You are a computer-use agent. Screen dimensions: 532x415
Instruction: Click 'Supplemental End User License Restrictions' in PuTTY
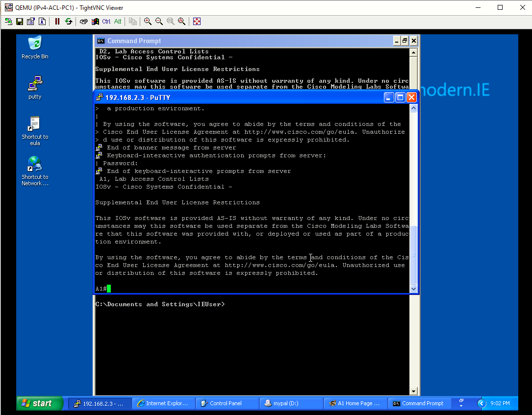coord(177,202)
